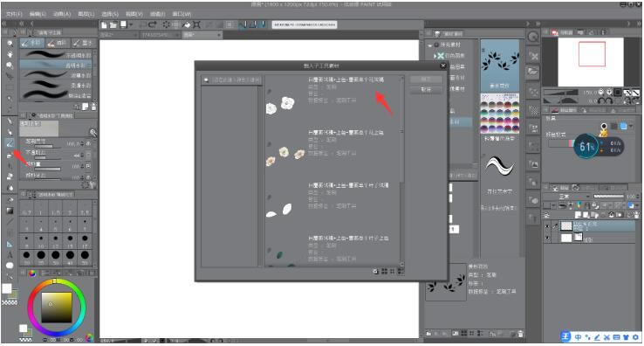644x346 pixels.
Task: Open the dropdown arrow beside Save icon
Action: pyautogui.click(x=131, y=25)
